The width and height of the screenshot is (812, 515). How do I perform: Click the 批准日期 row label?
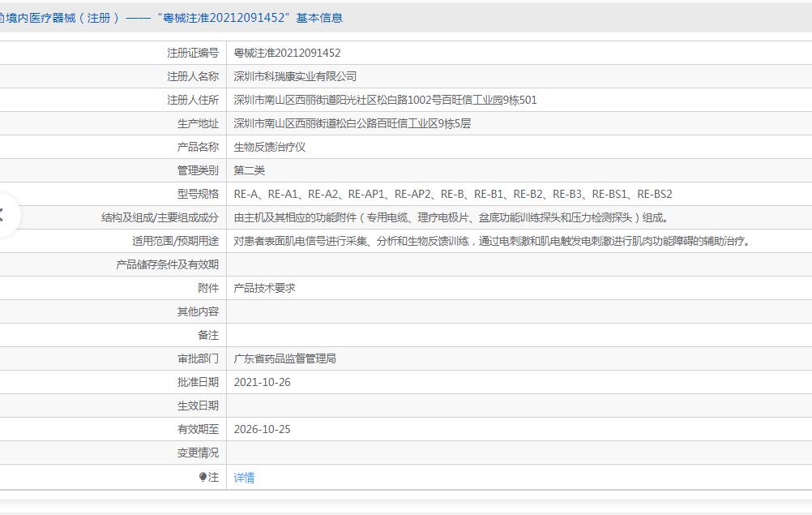tap(198, 382)
